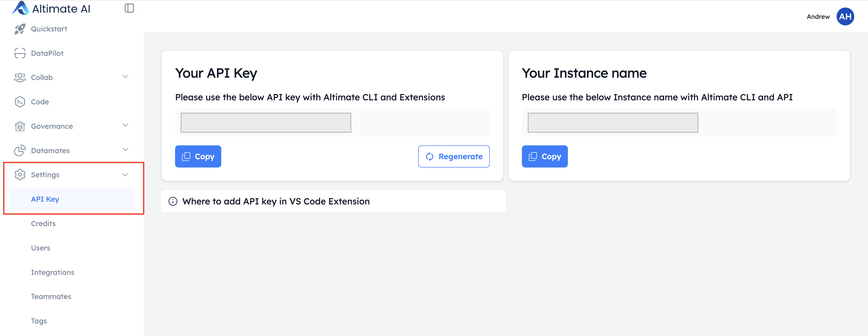This screenshot has height=336, width=868.
Task: Click the Quickstart rocket icon
Action: click(20, 29)
